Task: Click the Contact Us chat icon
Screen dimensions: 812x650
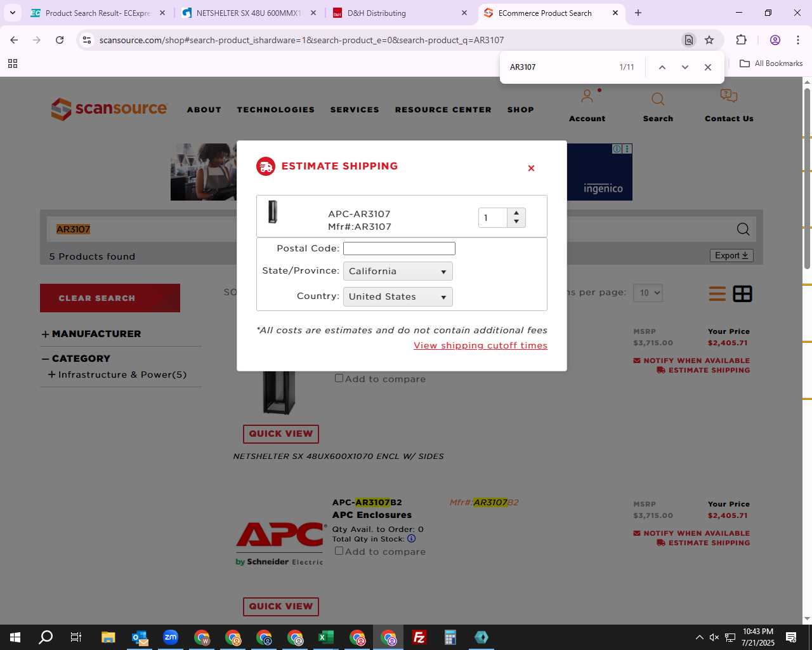Action: click(729, 96)
